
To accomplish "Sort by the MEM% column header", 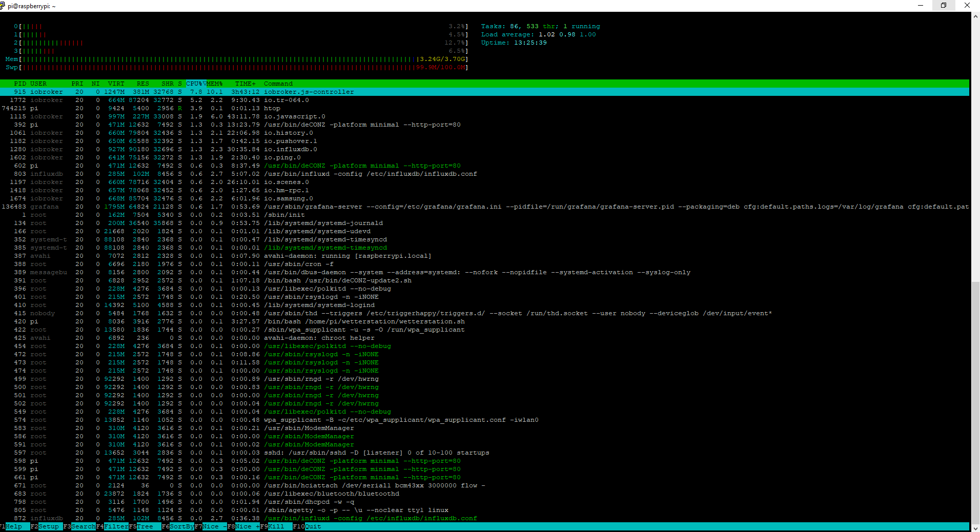I will [215, 84].
